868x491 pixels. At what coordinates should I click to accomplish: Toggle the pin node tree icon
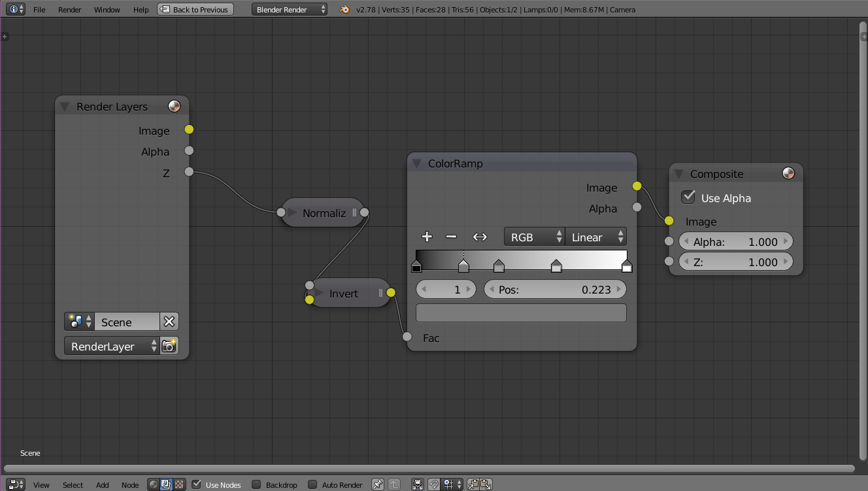point(378,484)
